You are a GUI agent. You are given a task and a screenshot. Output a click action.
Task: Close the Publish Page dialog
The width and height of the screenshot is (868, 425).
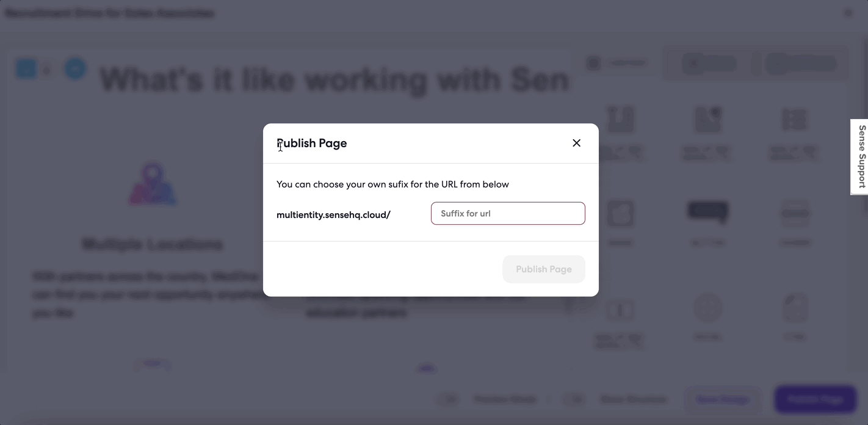pos(576,143)
